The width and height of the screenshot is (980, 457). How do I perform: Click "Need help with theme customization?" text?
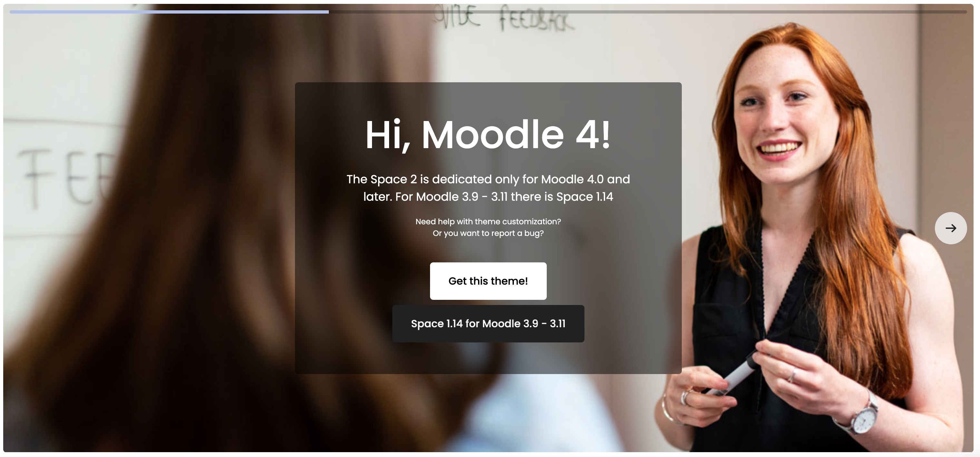[488, 221]
